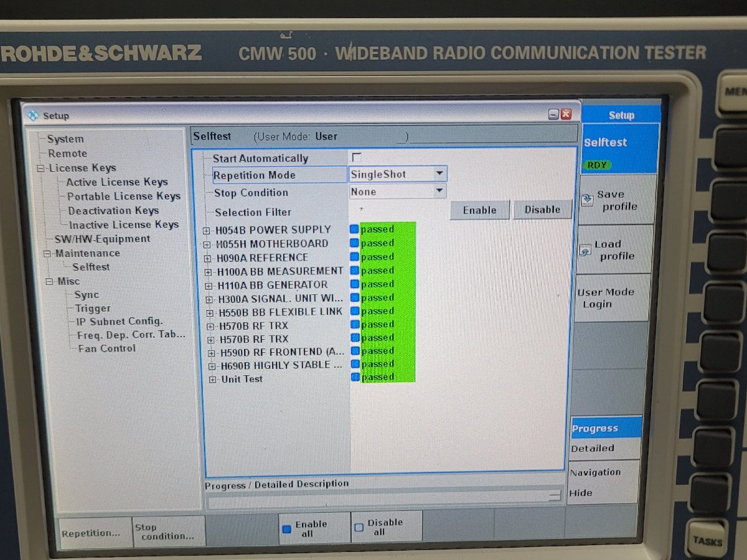Expand the H090A REFERENCE node

pyautogui.click(x=208, y=258)
